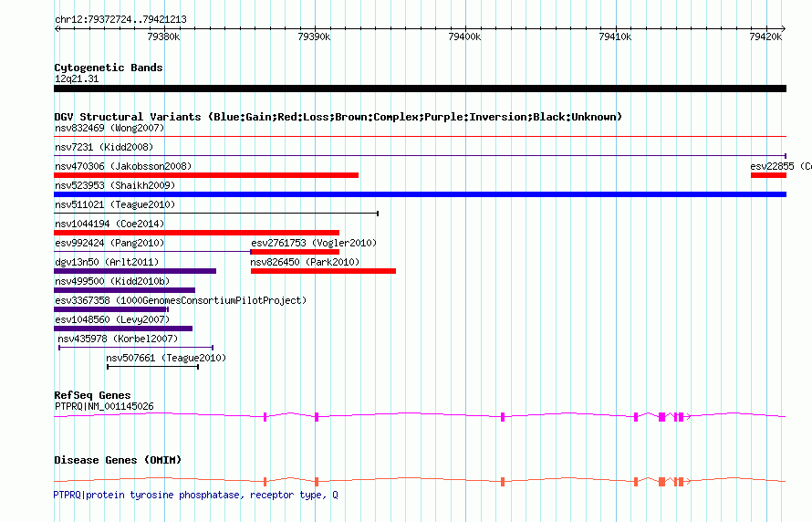Open the PTPRQ protein tyrosine phosphatase link
Image resolution: width=812 pixels, height=522 pixels.
click(196, 495)
